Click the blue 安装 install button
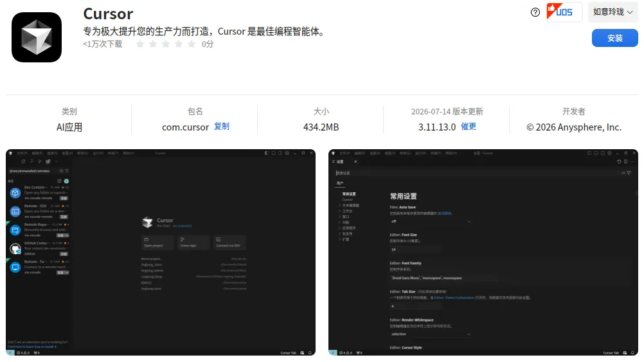Image resolution: width=644 pixels, height=362 pixels. (615, 38)
